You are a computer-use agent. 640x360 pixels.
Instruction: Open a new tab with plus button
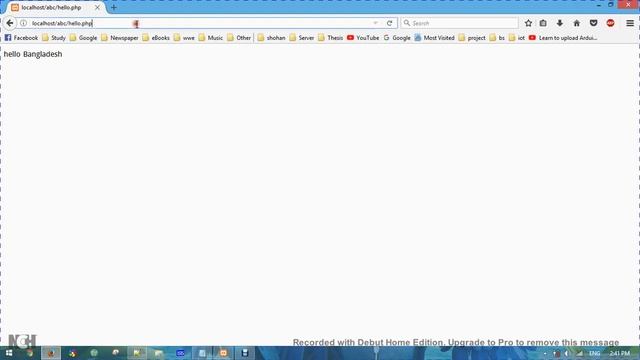click(113, 7)
